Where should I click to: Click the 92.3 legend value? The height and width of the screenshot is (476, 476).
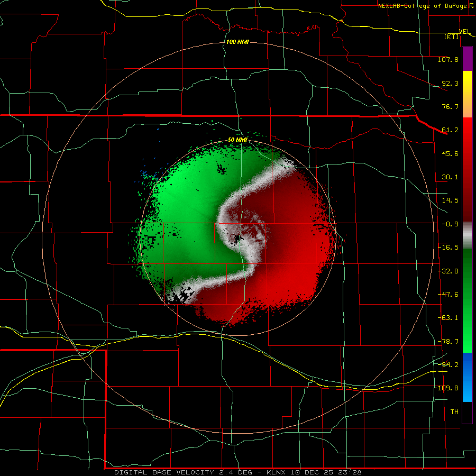[x=450, y=83]
